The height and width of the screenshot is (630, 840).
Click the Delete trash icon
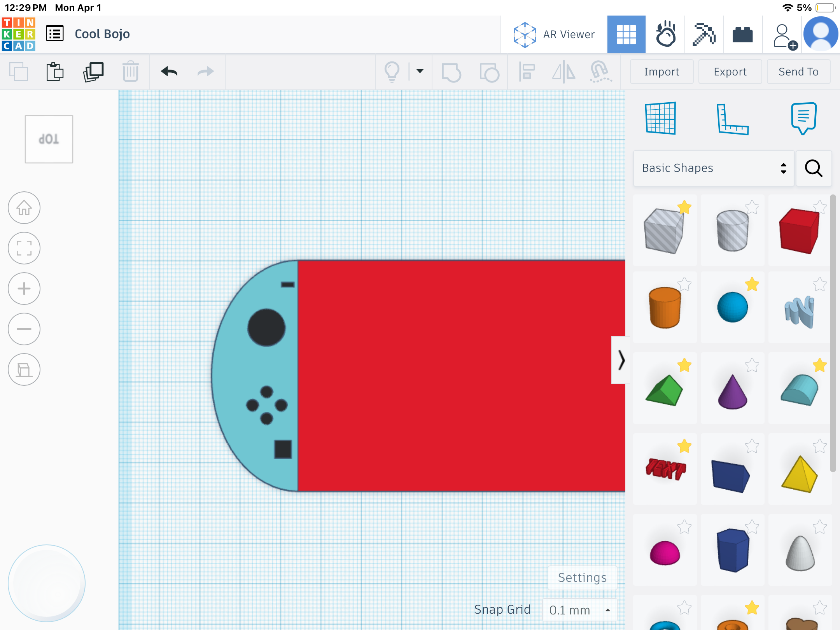(130, 72)
